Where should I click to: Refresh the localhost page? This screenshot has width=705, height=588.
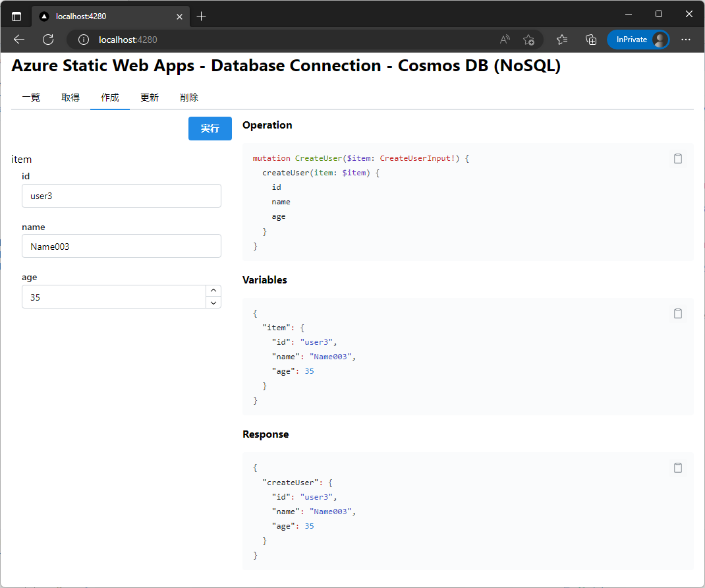pyautogui.click(x=48, y=40)
